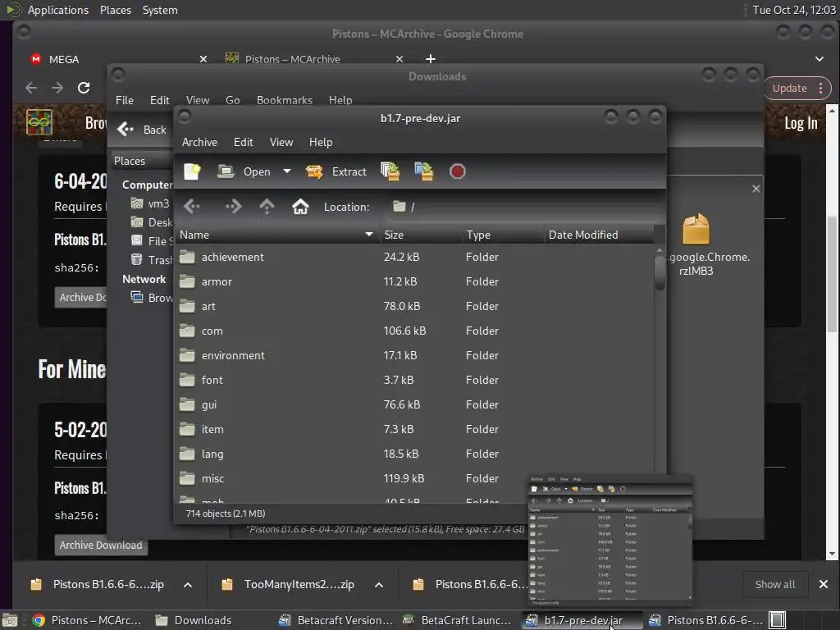The image size is (840, 630).
Task: Select the misc folder
Action: tap(414, 479)
